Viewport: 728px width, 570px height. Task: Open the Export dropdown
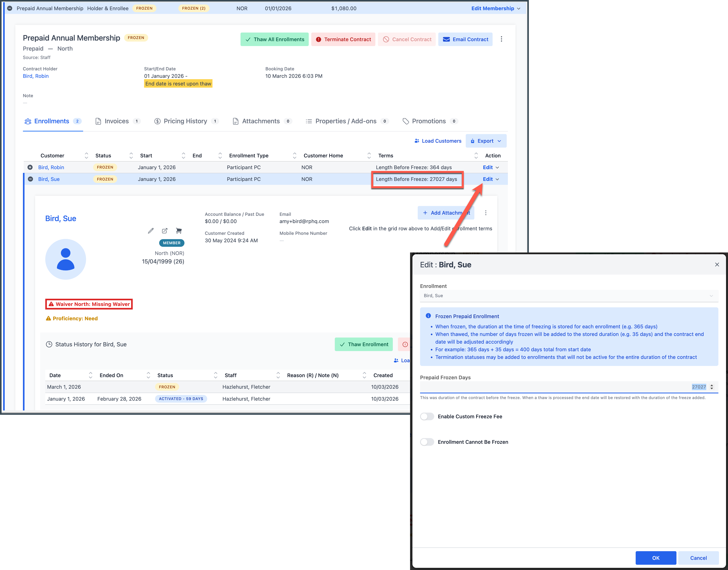(x=486, y=141)
